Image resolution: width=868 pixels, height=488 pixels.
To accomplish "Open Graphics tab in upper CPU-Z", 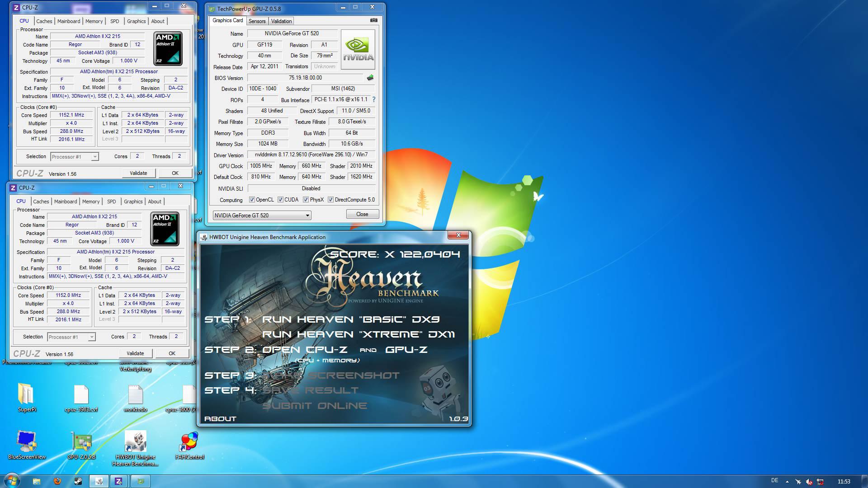I will (136, 21).
